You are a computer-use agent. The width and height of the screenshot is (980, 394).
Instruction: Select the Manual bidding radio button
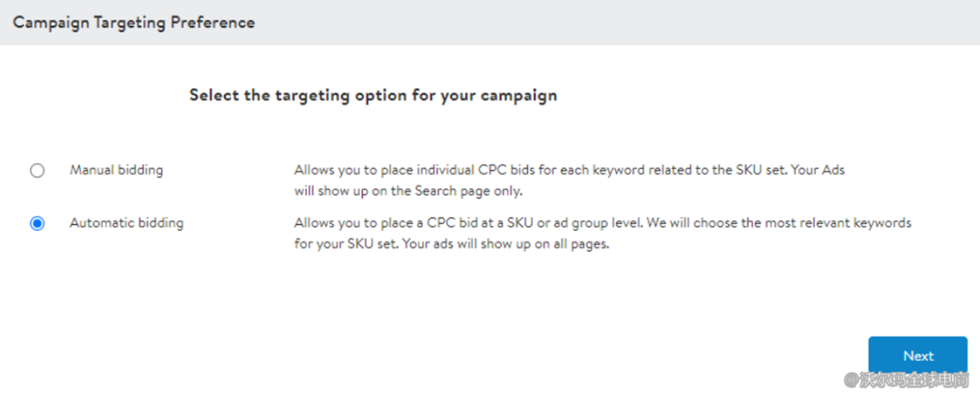(37, 170)
